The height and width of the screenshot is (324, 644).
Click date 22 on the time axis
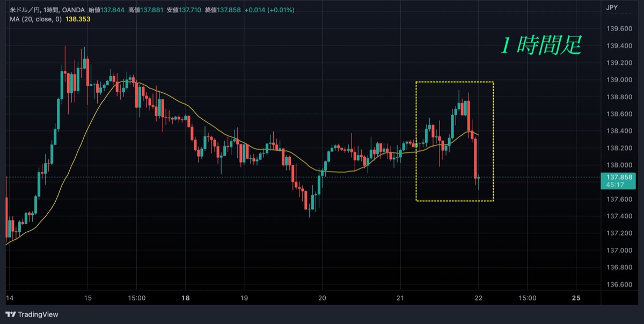479,298
